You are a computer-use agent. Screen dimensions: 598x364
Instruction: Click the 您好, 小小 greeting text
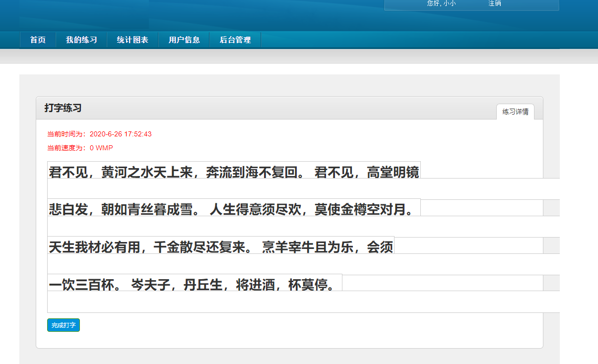pos(442,3)
